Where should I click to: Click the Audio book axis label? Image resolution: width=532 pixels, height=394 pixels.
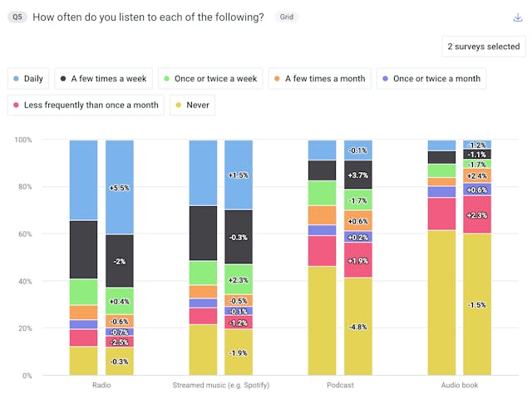460,386
